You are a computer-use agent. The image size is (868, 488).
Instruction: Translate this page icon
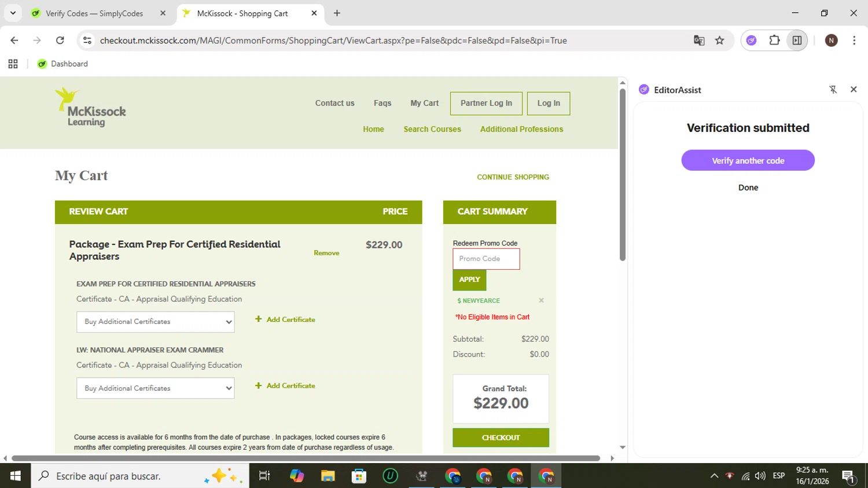click(x=699, y=40)
